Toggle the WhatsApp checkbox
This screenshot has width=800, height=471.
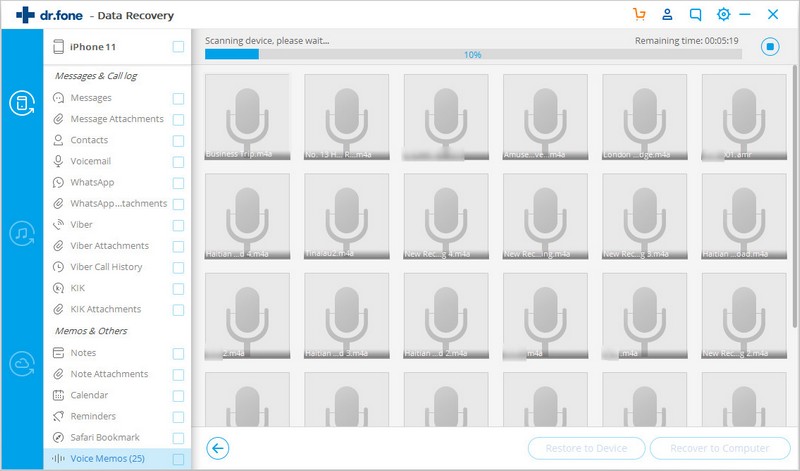178,183
